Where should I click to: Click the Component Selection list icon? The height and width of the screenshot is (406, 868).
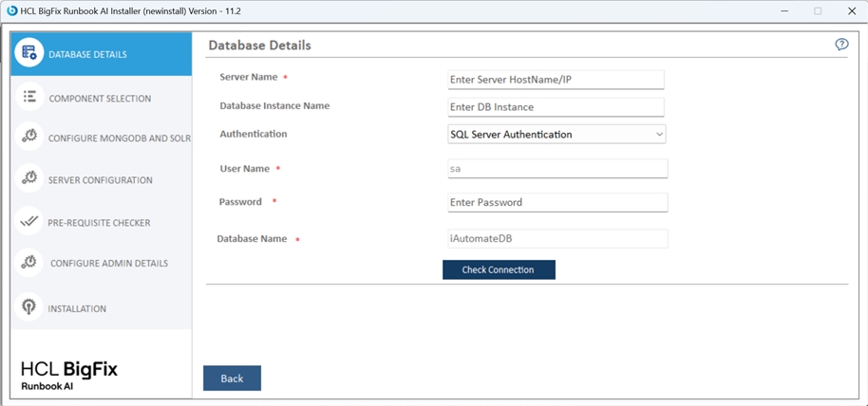click(x=29, y=97)
